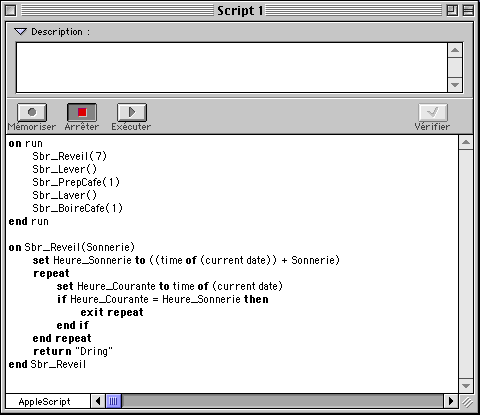Click horizontal scroll left arrow
Viewport: 480px width, 415px height.
click(98, 401)
